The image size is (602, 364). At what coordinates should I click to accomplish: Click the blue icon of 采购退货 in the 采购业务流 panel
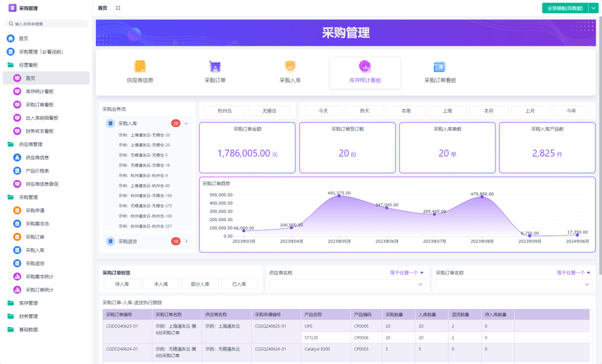coord(110,242)
